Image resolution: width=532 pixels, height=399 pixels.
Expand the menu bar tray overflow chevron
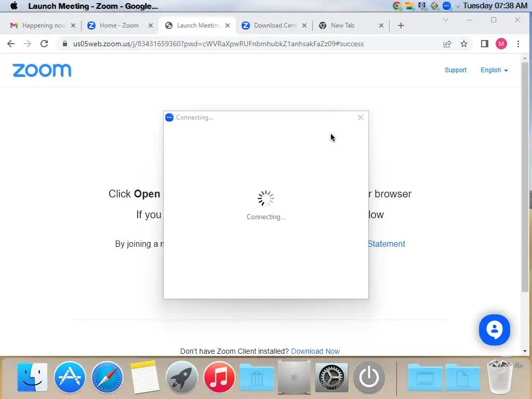(x=457, y=6)
